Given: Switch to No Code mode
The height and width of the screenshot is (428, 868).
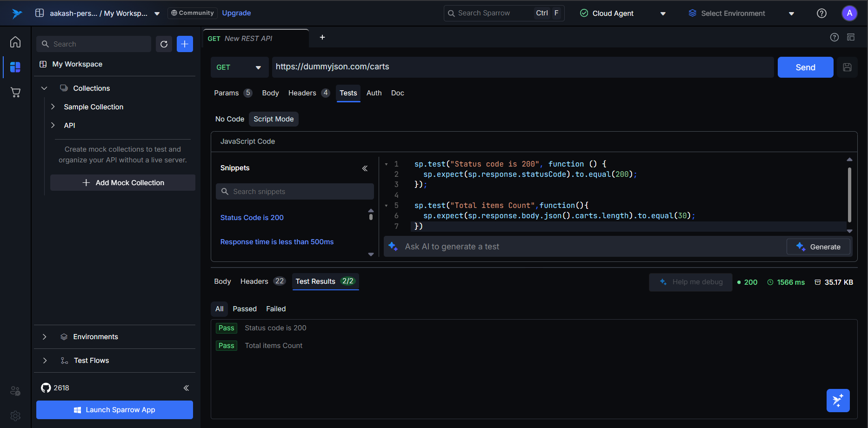Looking at the screenshot, I should (229, 119).
